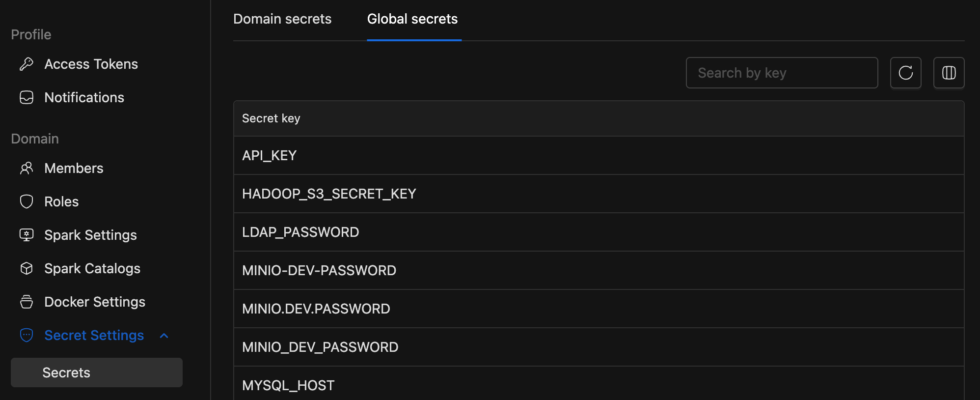Click the HADOOP_S3_SECRET_KEY entry
Image resolution: width=980 pixels, height=400 pixels.
click(328, 194)
